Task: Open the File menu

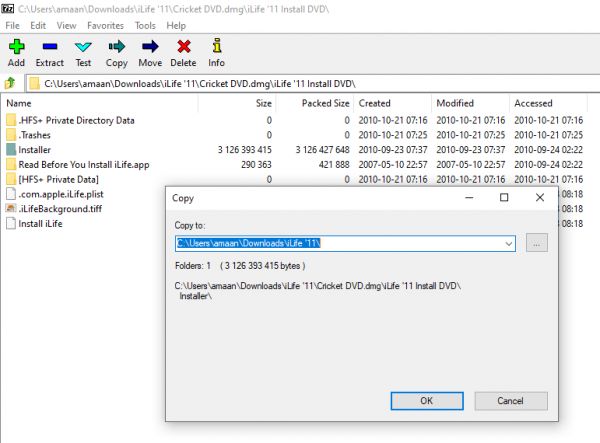Action: pos(13,25)
